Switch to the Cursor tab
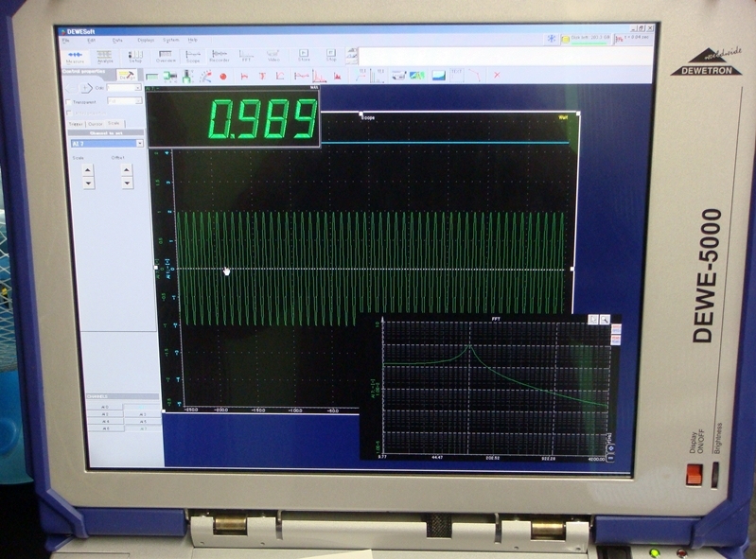This screenshot has width=756, height=559. (x=96, y=124)
